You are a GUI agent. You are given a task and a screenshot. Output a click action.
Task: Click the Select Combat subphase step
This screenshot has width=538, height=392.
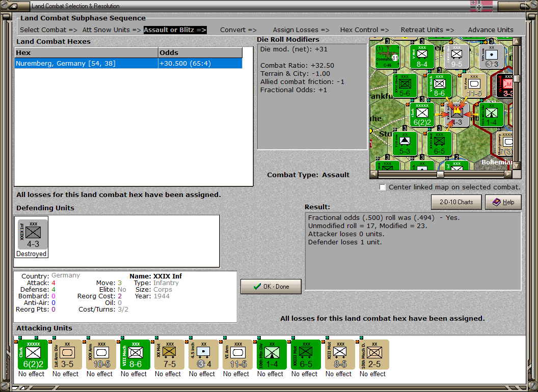48,30
